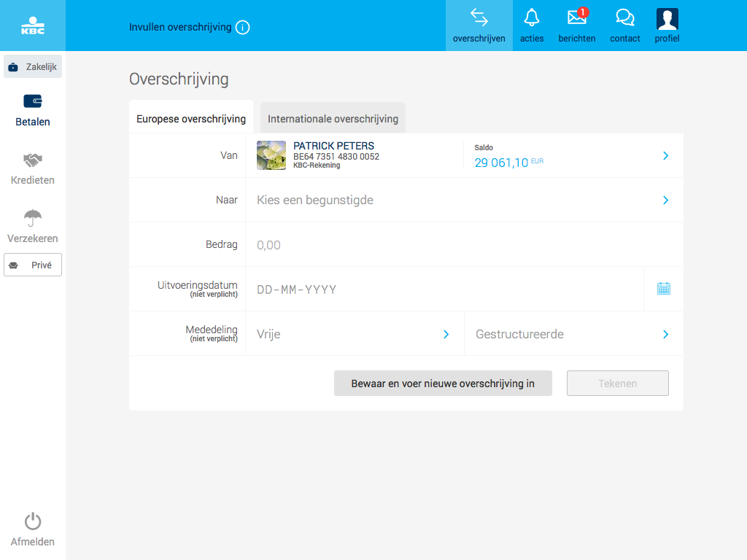The image size is (747, 560).
Task: Click the Afmelden power icon
Action: pos(33,521)
